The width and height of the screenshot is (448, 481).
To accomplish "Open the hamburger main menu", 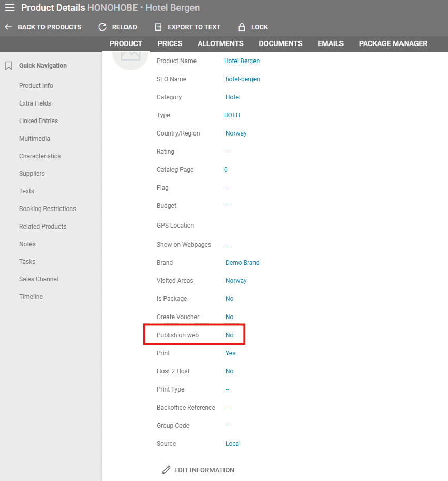I will coord(10,8).
